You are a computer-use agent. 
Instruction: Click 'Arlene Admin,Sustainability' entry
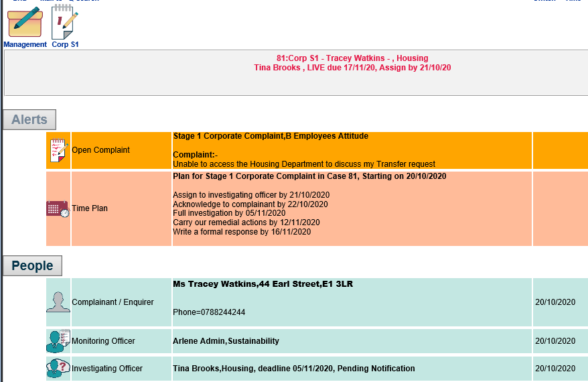(226, 340)
